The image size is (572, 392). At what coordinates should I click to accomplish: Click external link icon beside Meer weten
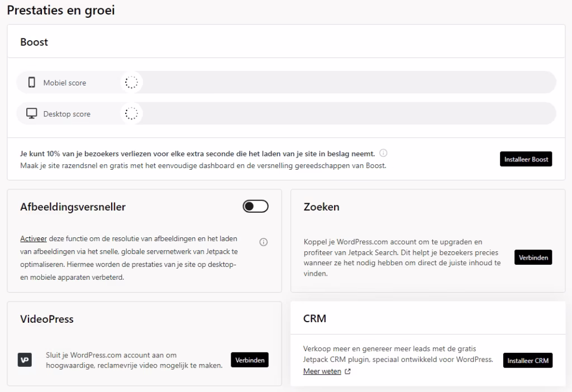click(x=348, y=371)
